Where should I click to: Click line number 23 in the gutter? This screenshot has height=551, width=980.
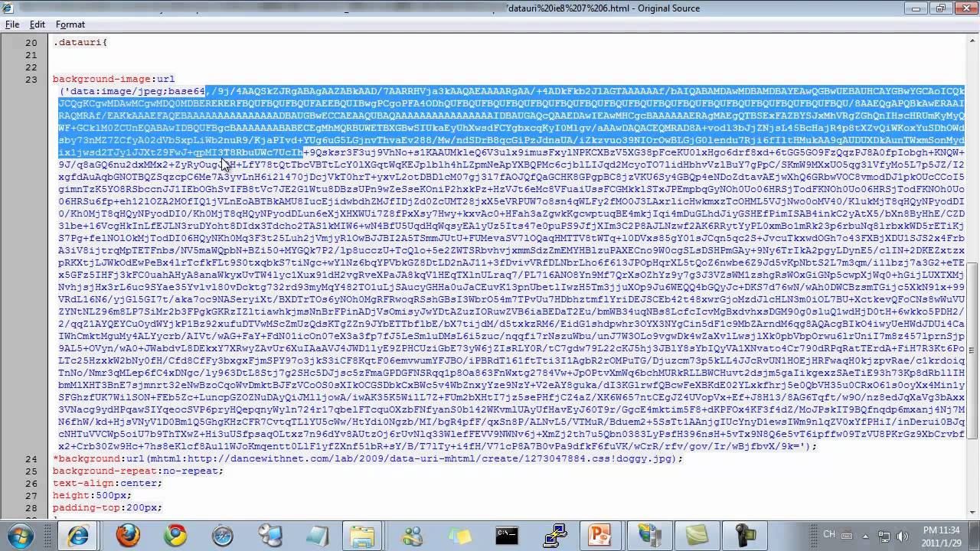click(x=31, y=79)
